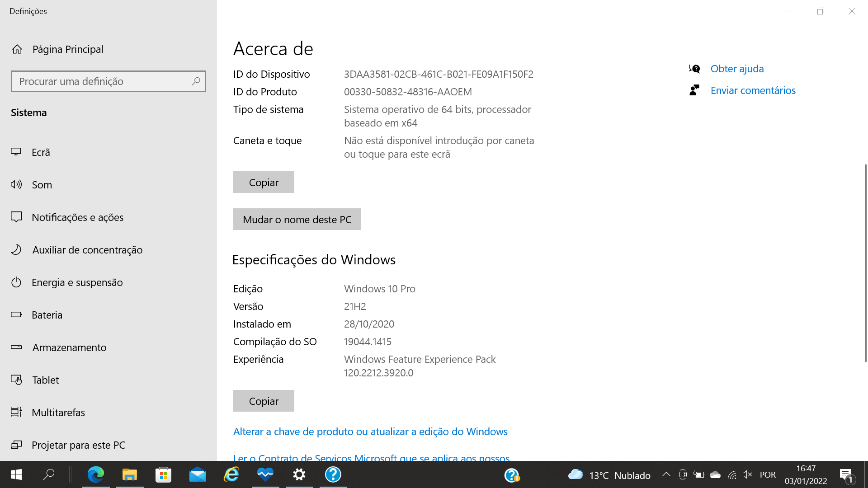
Task: Open the Action Center notifications icon
Action: pyautogui.click(x=845, y=474)
